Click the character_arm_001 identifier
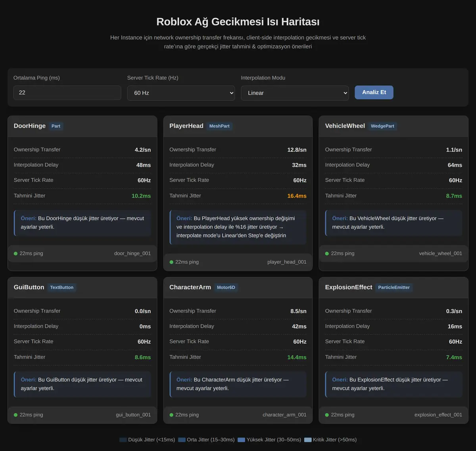 (284, 415)
